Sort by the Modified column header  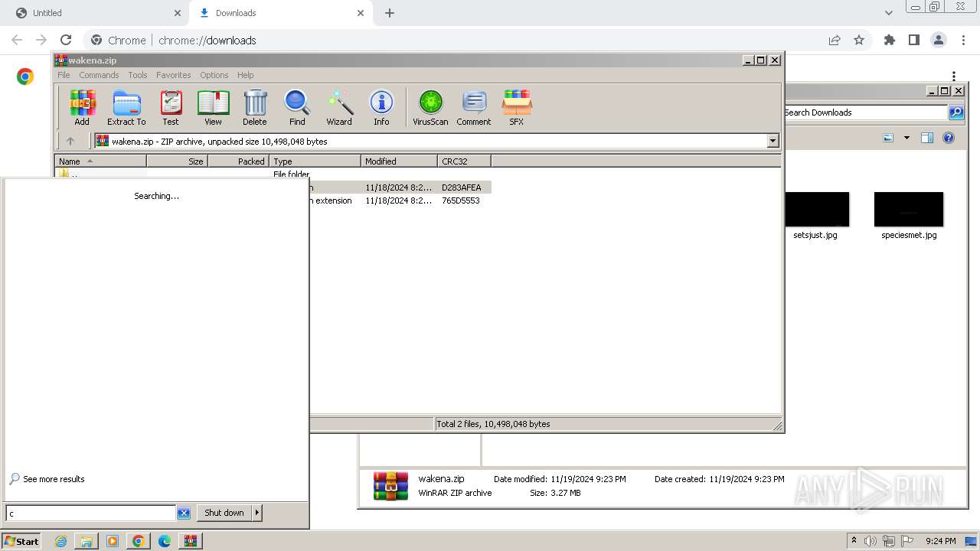tap(400, 161)
